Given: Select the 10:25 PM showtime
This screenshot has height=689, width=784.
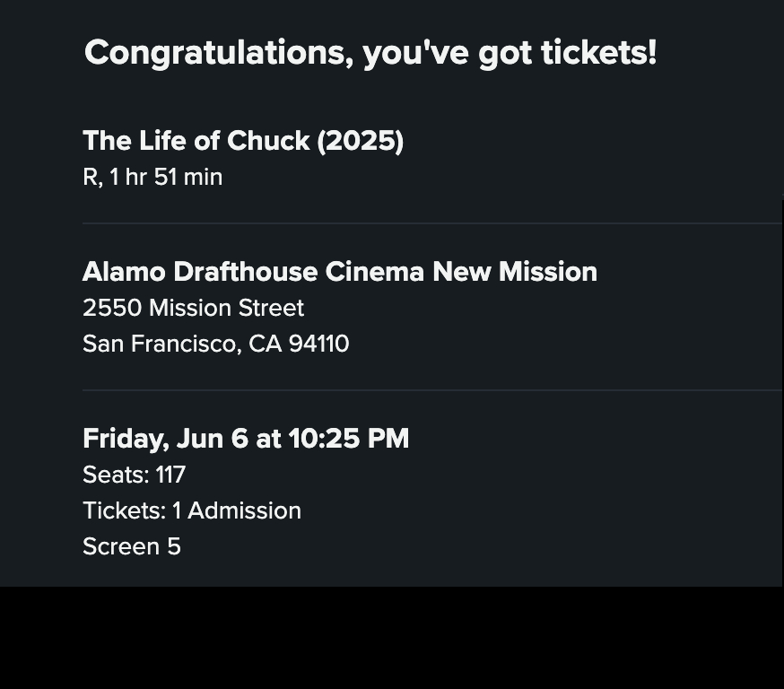Looking at the screenshot, I should coord(348,439).
